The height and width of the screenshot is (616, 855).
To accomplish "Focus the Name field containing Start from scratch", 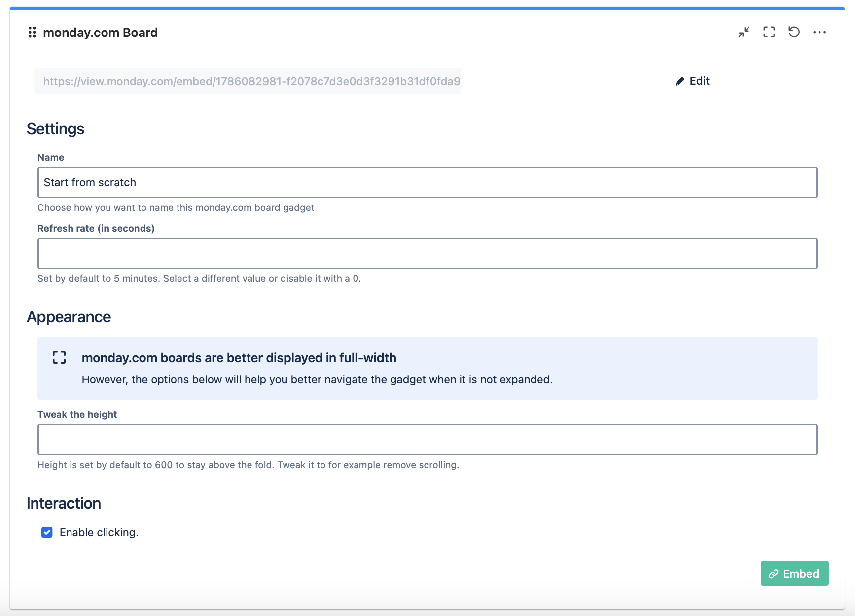I will 427,182.
